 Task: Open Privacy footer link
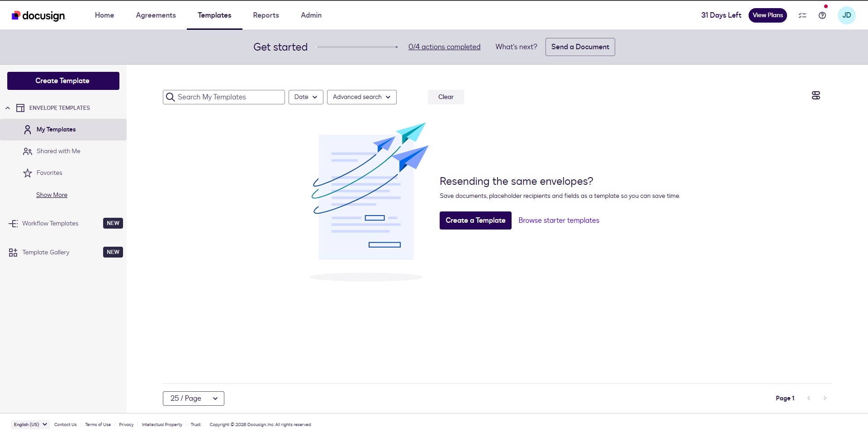[x=126, y=425]
